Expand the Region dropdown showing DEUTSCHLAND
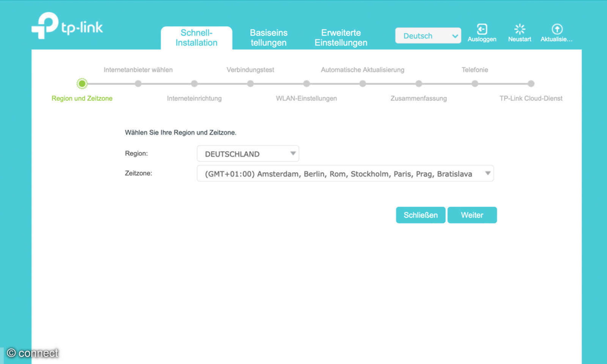Image resolution: width=607 pixels, height=364 pixels. (x=248, y=154)
